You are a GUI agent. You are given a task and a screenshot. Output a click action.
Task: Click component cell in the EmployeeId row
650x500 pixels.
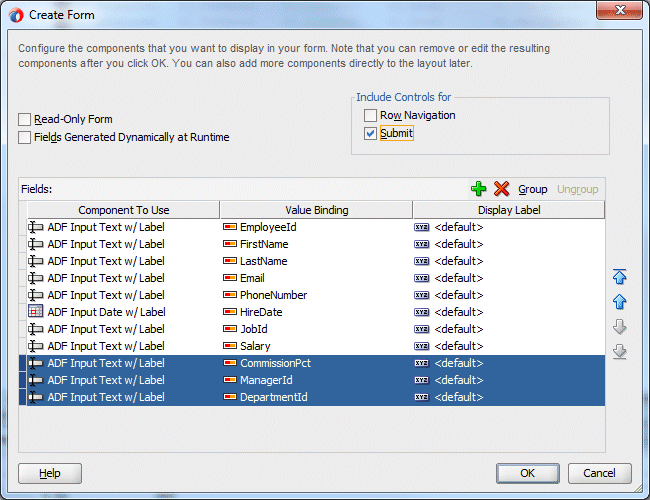click(124, 227)
